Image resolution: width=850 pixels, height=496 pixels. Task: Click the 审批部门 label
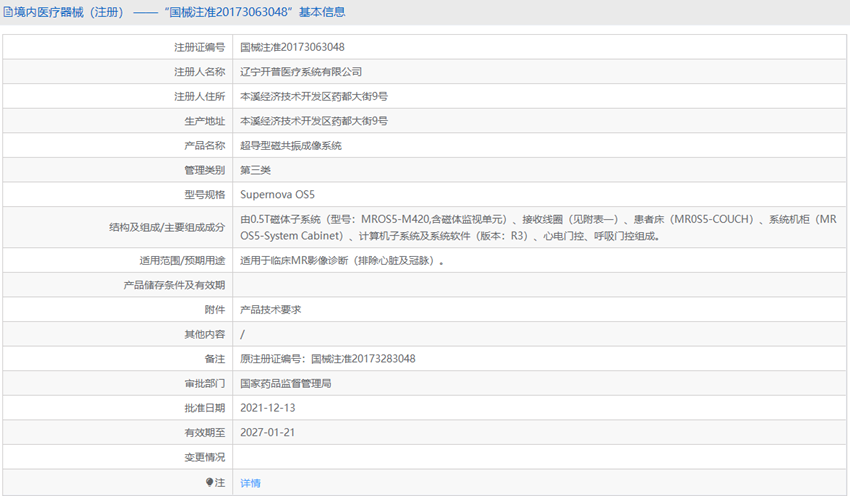tap(204, 384)
